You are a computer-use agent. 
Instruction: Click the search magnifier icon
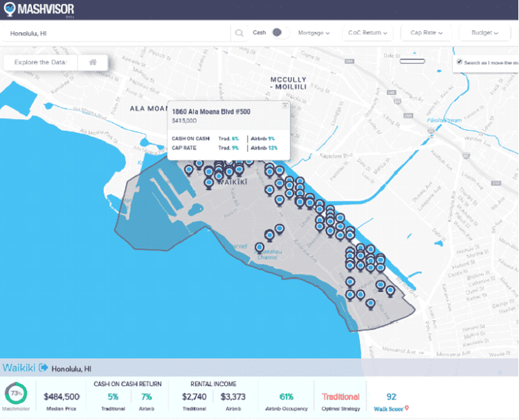pyautogui.click(x=239, y=33)
